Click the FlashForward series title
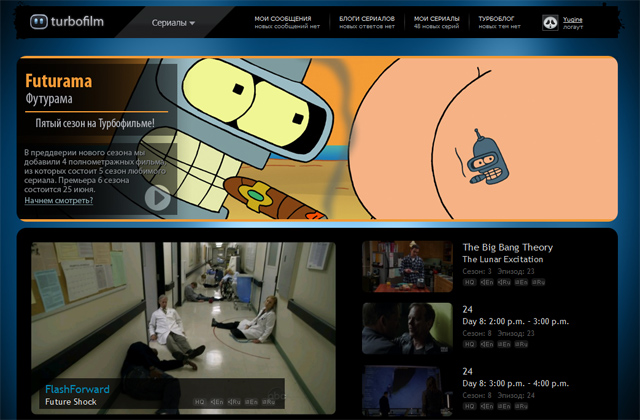 tap(77, 389)
